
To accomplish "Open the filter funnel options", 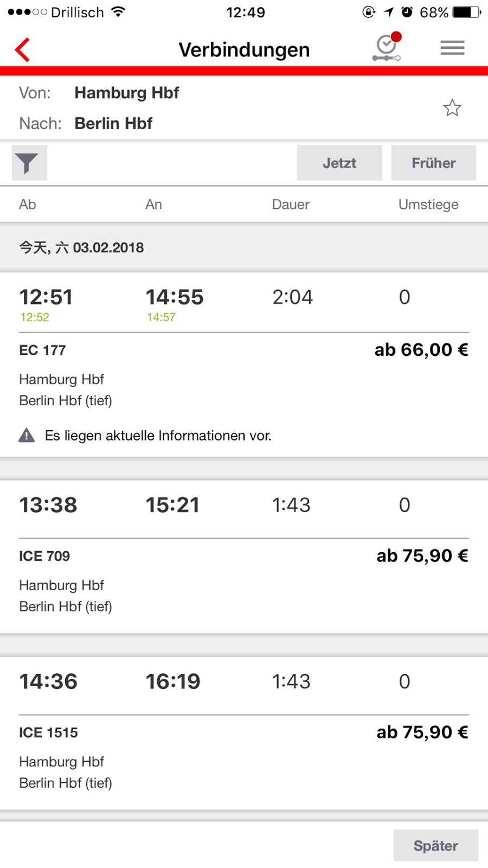I will point(29,163).
